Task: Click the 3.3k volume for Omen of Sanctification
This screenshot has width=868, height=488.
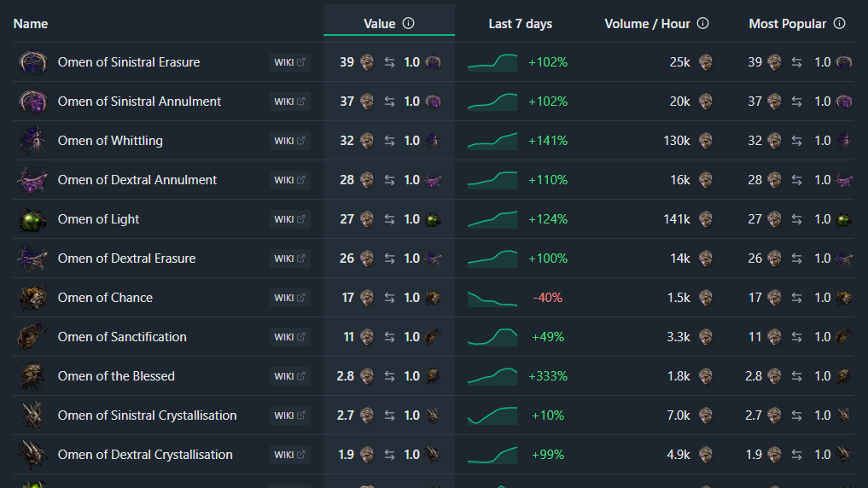Action: pyautogui.click(x=679, y=337)
